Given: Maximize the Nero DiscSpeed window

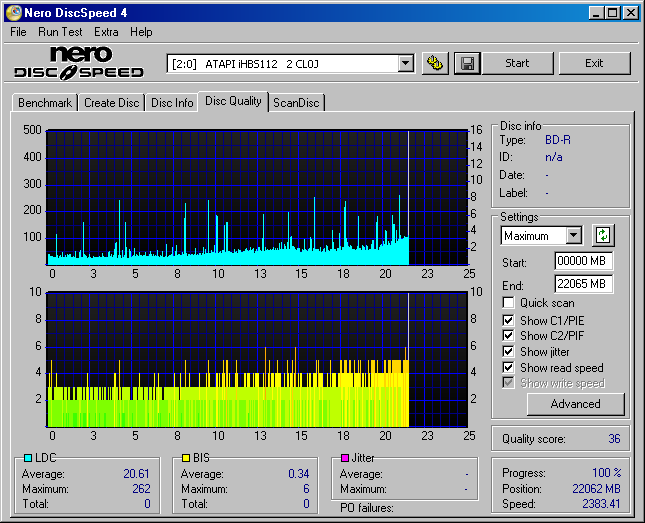Looking at the screenshot, I should coord(613,13).
